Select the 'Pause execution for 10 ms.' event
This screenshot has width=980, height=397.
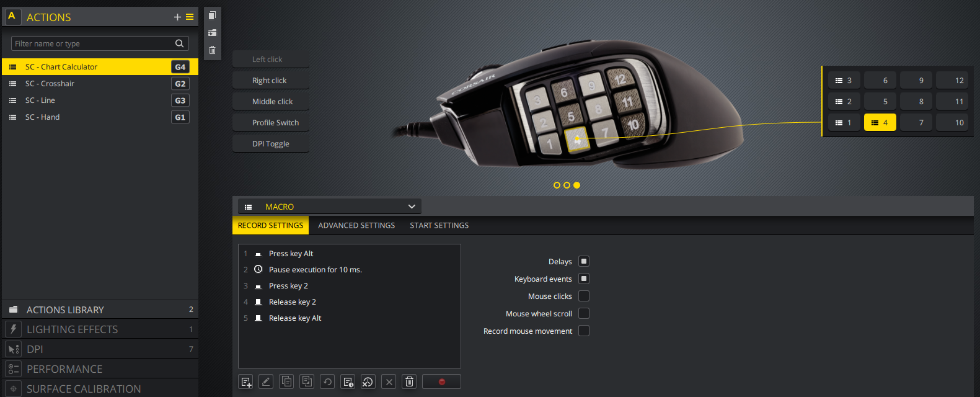coord(349,270)
